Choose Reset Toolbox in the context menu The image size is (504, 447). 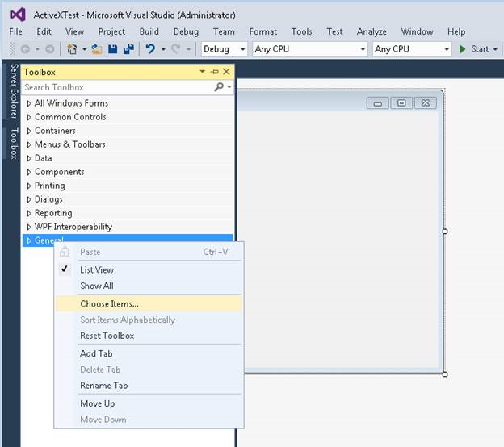pos(107,336)
